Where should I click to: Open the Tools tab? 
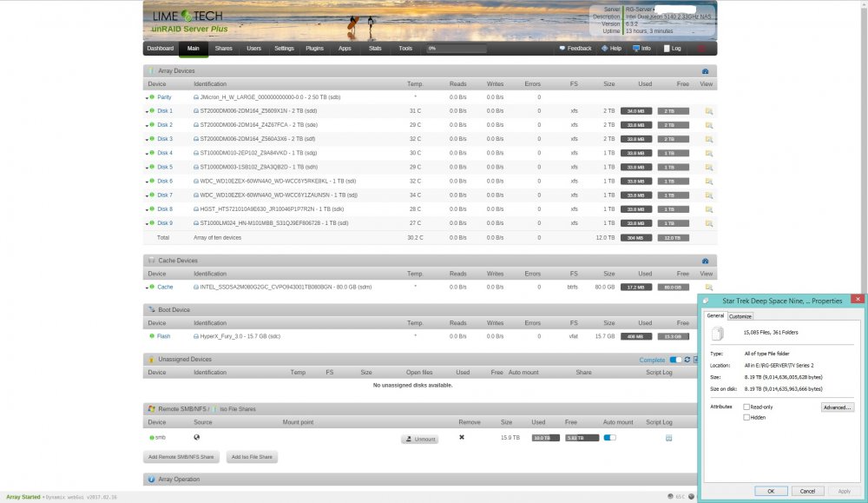(x=405, y=48)
